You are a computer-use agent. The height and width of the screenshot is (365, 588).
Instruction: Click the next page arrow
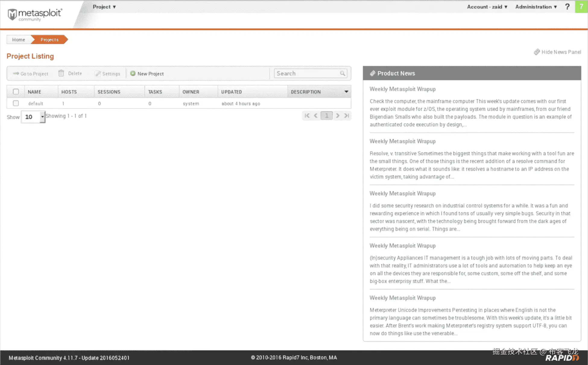coord(337,116)
